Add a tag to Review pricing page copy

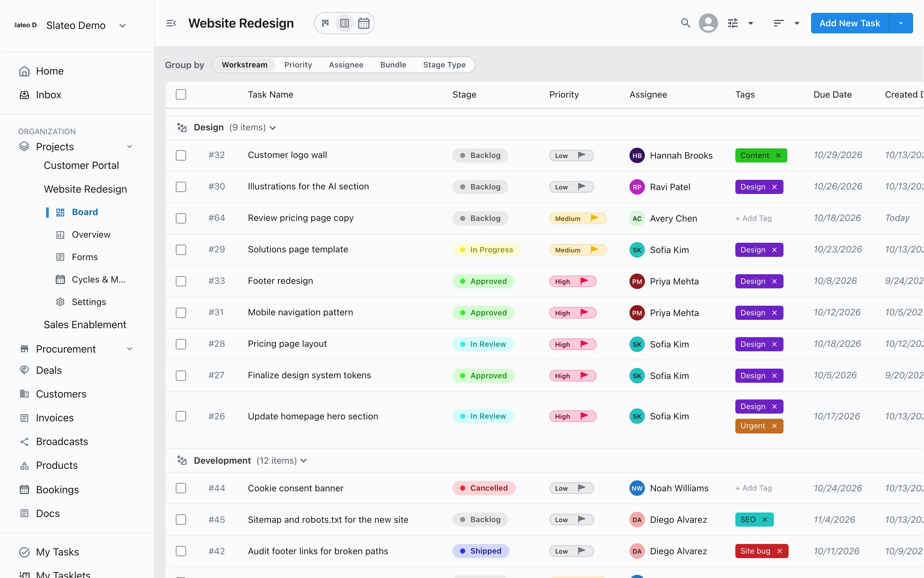coord(753,218)
